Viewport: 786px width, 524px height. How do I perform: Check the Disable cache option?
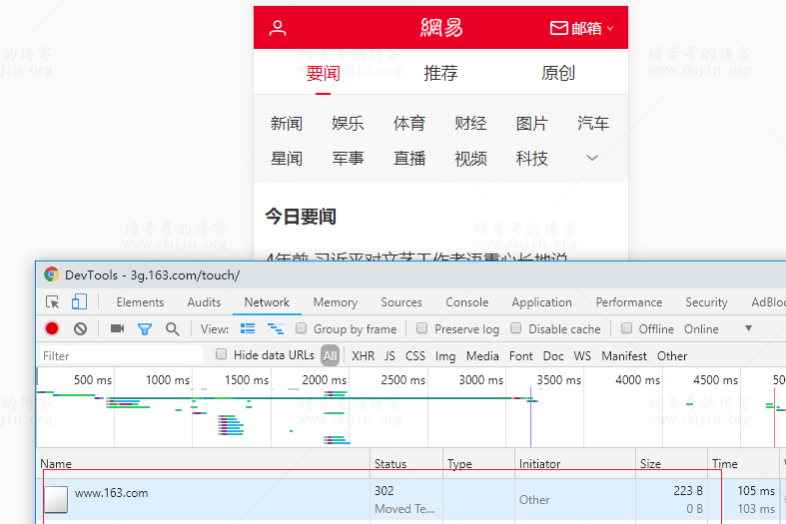[516, 329]
